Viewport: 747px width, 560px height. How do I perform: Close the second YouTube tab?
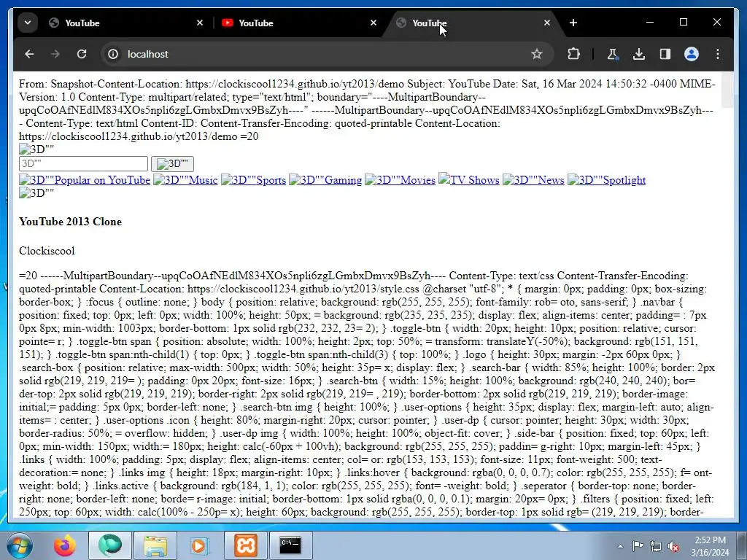(373, 23)
